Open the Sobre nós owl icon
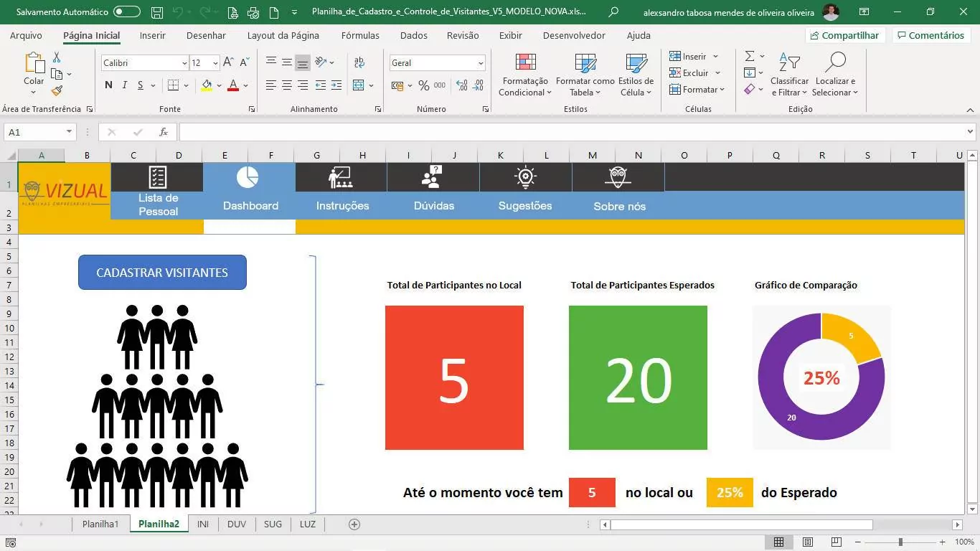 click(x=618, y=177)
